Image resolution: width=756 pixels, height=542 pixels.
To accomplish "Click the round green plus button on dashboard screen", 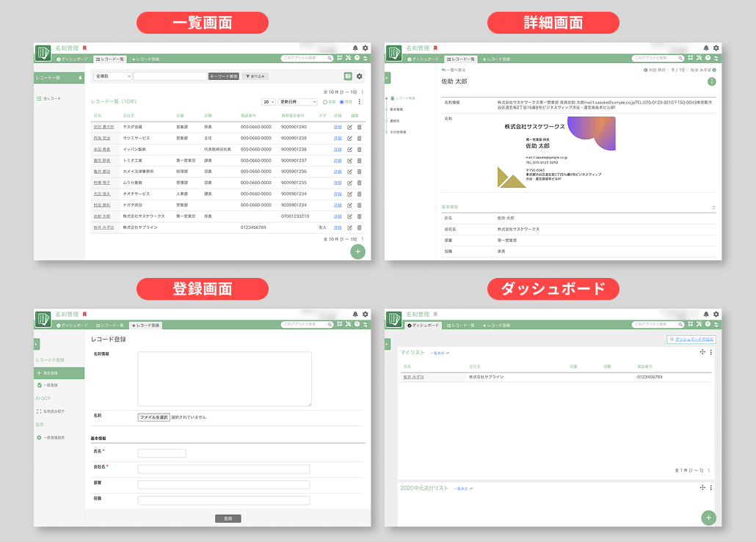I will 708,518.
